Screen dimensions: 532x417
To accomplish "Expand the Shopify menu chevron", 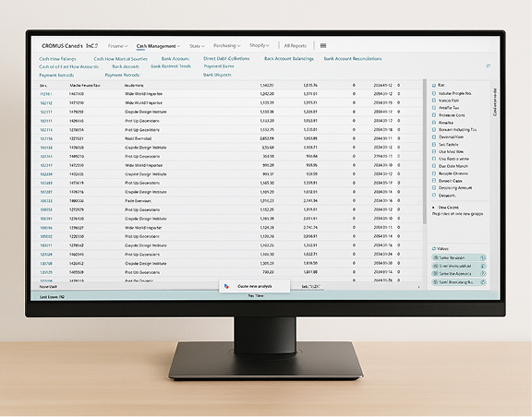I will tap(268, 45).
